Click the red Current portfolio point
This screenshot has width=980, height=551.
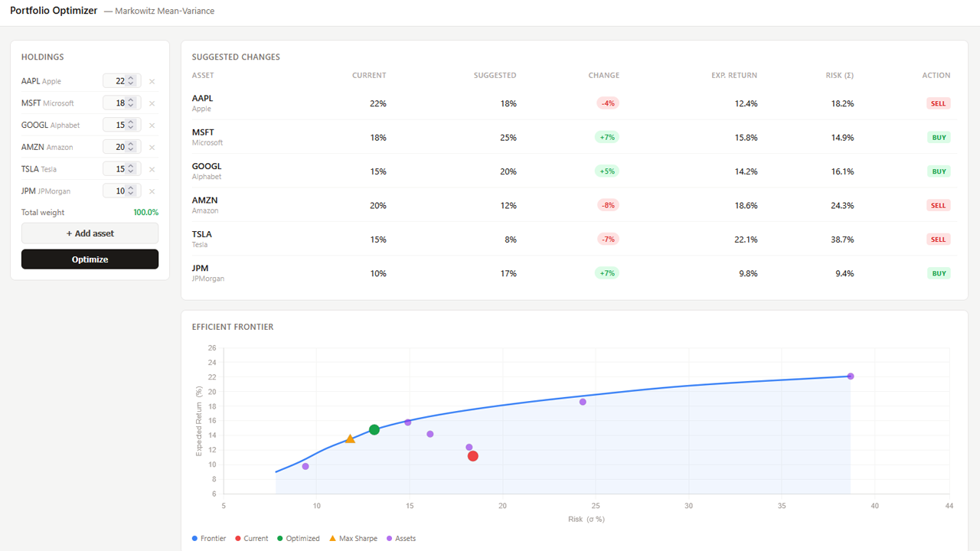[x=473, y=456]
